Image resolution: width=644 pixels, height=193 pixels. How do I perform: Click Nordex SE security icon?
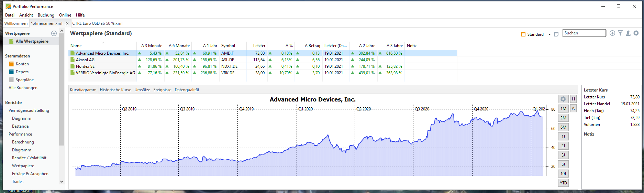(x=73, y=66)
